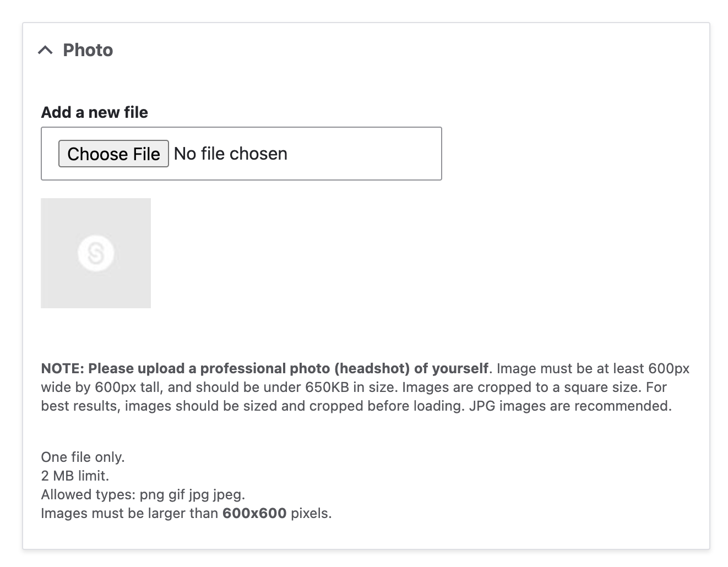Select the 'Add a new file' label
Viewport: 728px width, 567px height.
pos(95,112)
